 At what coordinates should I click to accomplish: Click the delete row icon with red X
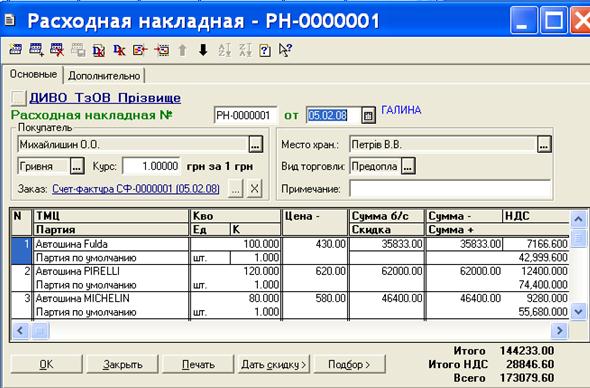click(57, 49)
